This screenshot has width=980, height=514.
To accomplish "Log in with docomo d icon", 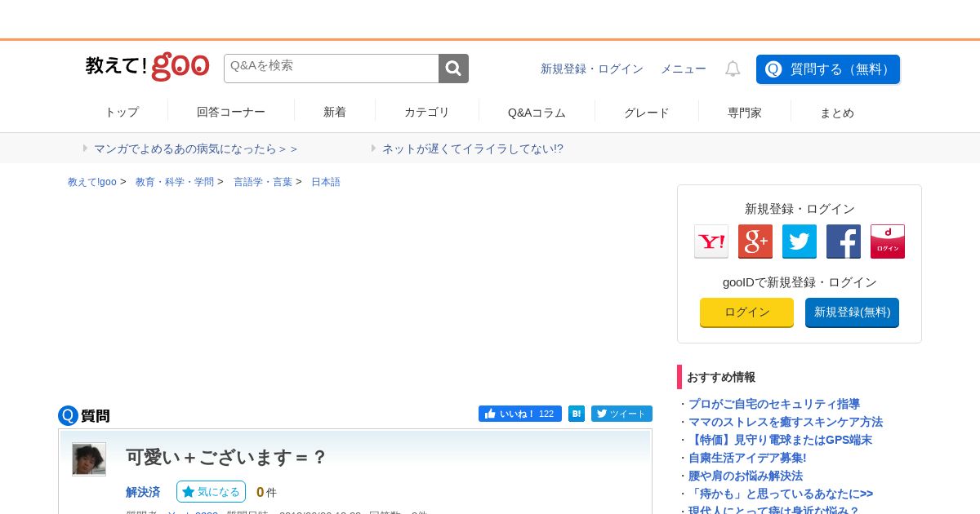I will (888, 241).
